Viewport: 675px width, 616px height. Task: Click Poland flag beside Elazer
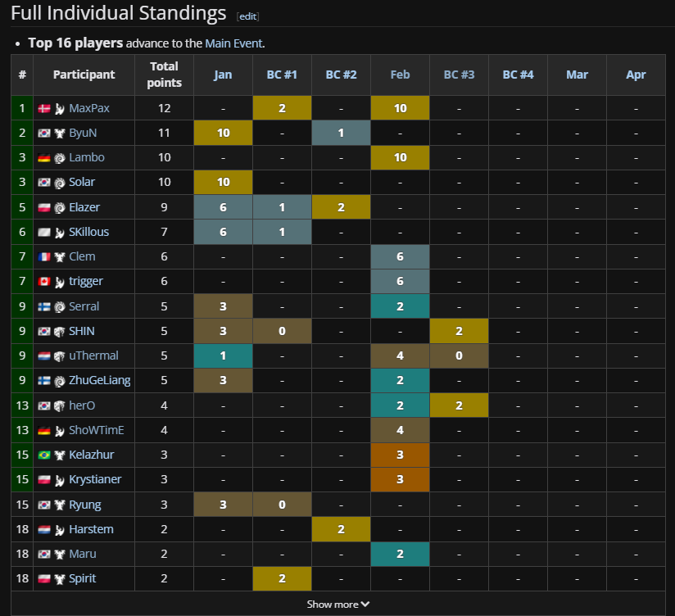[x=44, y=207]
